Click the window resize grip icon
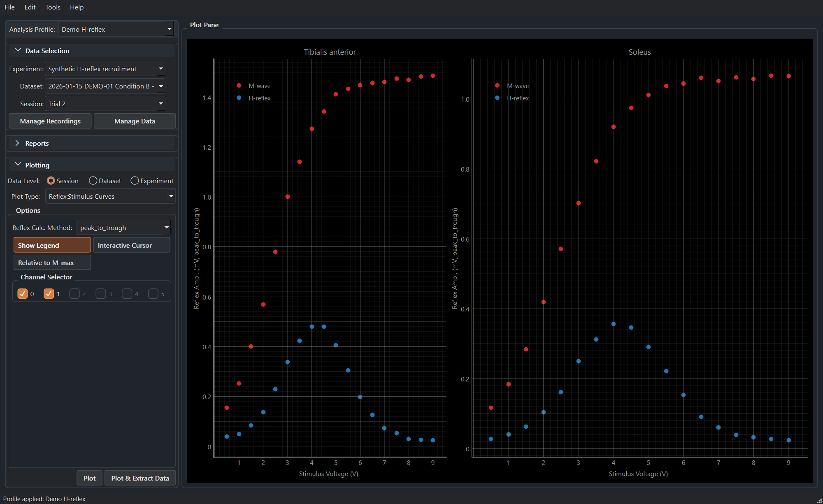This screenshot has width=823, height=504. pos(819,500)
